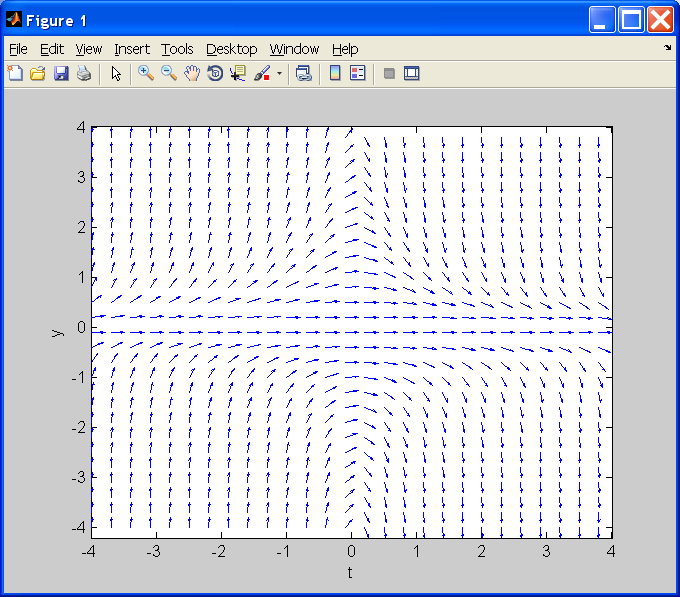Print the figure using the printer icon
The width and height of the screenshot is (680, 597).
tap(84, 73)
